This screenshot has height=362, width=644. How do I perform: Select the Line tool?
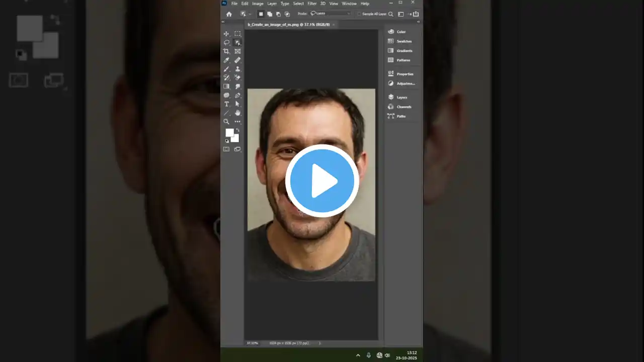tap(226, 113)
